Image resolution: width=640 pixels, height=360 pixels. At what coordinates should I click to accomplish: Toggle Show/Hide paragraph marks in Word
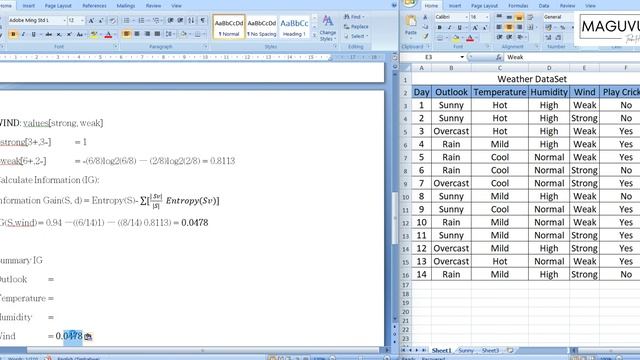(202, 20)
